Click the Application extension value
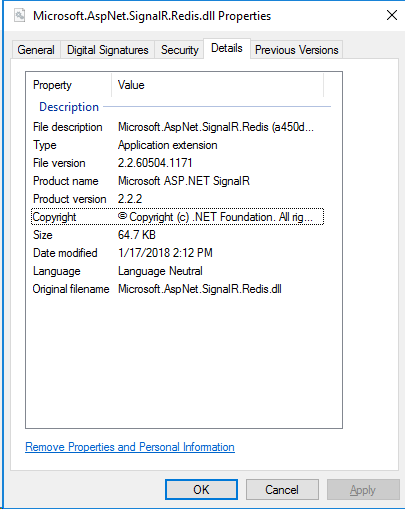Image resolution: width=405 pixels, height=509 pixels. pyautogui.click(x=168, y=145)
